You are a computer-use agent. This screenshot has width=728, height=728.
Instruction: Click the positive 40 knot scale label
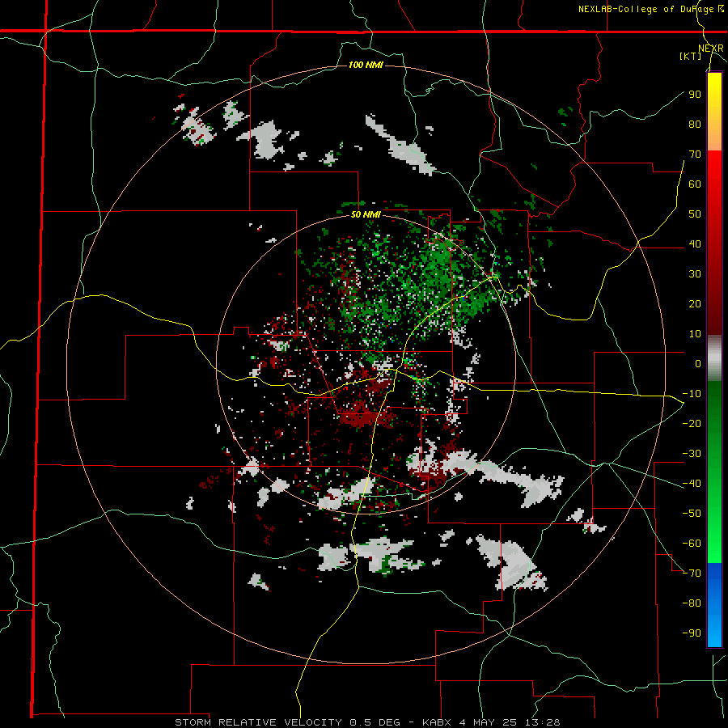click(x=695, y=243)
